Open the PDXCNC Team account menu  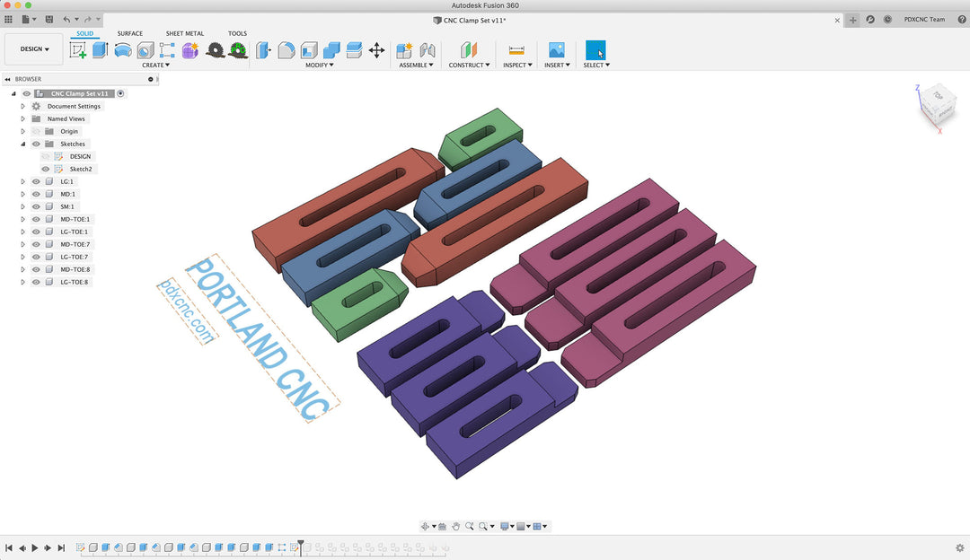(x=924, y=19)
